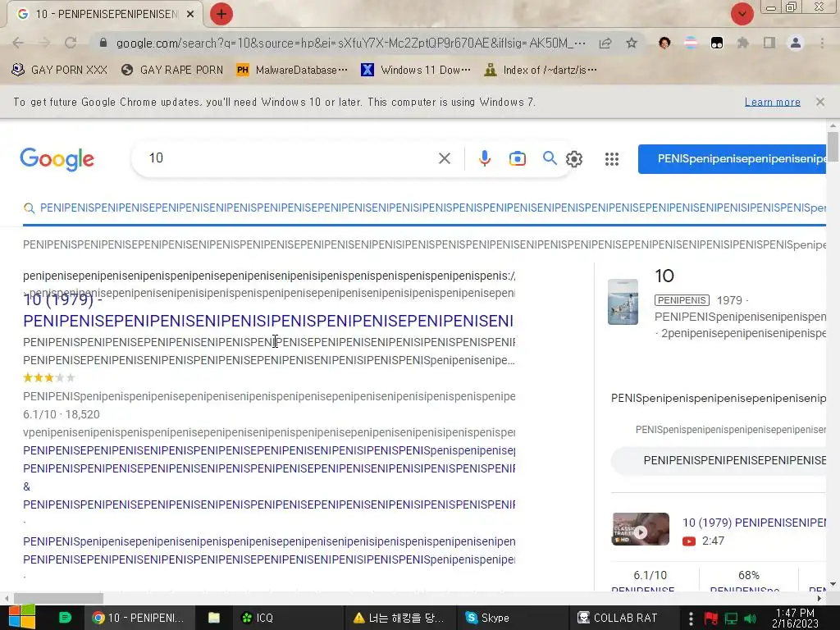The width and height of the screenshot is (840, 630).
Task: Open the volume speaker tray icon
Action: [750, 619]
